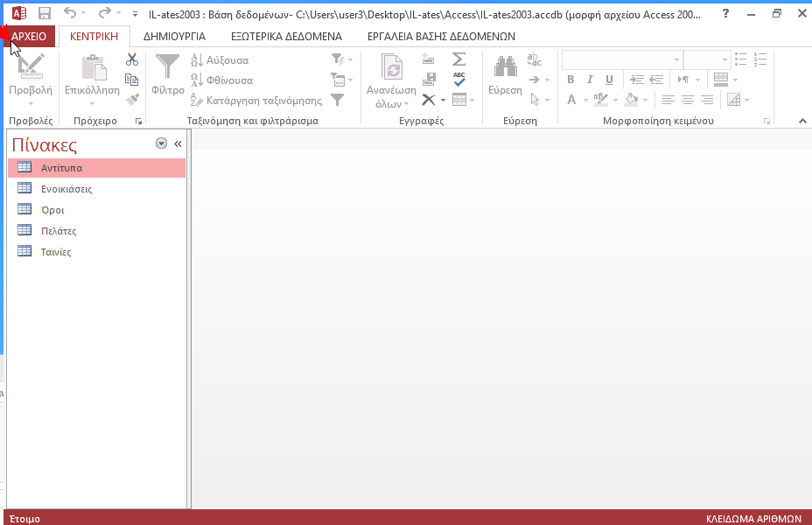Viewport: 812px width, 525px height.
Task: Open the Customize Quick Access Toolbar dropdown
Action: (135, 14)
